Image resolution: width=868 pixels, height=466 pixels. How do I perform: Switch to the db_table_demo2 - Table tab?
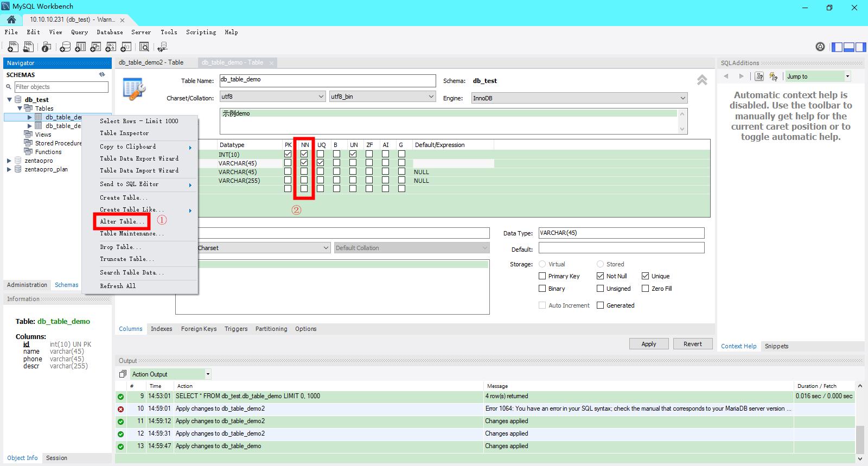point(151,62)
